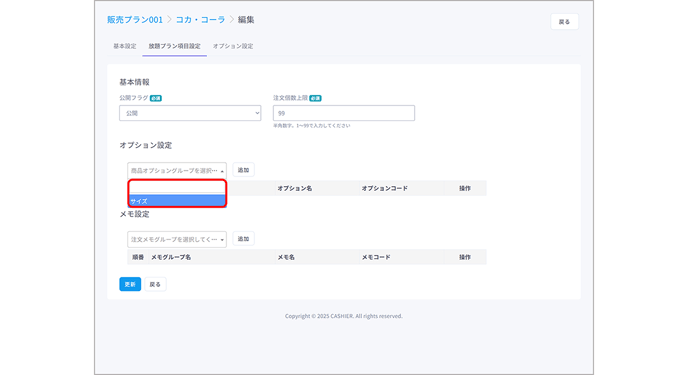The image size is (688, 375).
Task: Click the オプション設定 section heading
Action: 146,145
